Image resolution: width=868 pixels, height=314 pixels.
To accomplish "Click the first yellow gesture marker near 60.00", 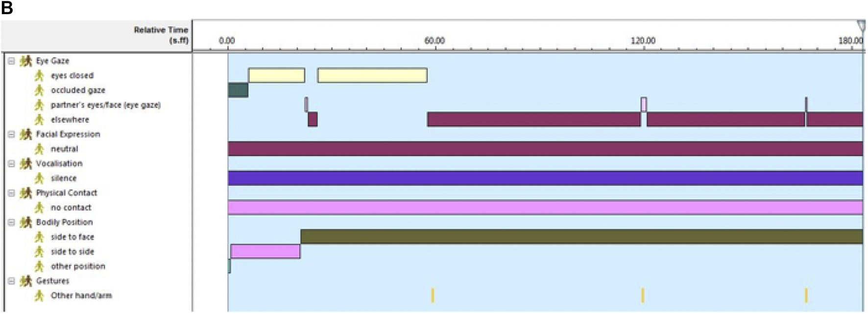I will point(433,295).
